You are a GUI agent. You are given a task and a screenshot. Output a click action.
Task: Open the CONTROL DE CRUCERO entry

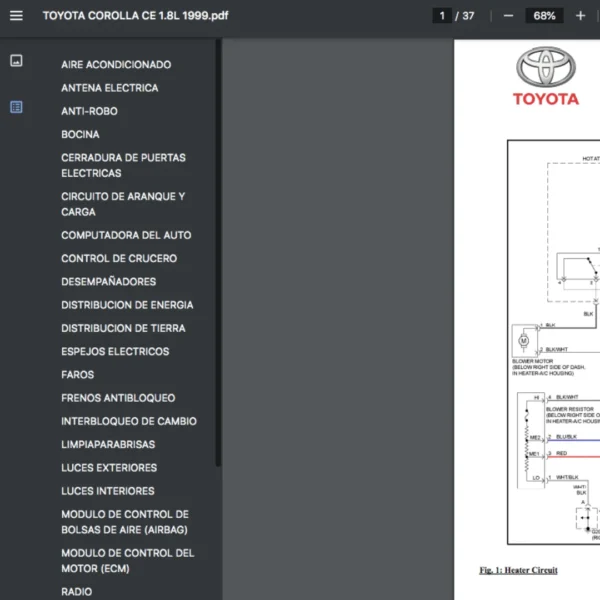click(x=119, y=258)
